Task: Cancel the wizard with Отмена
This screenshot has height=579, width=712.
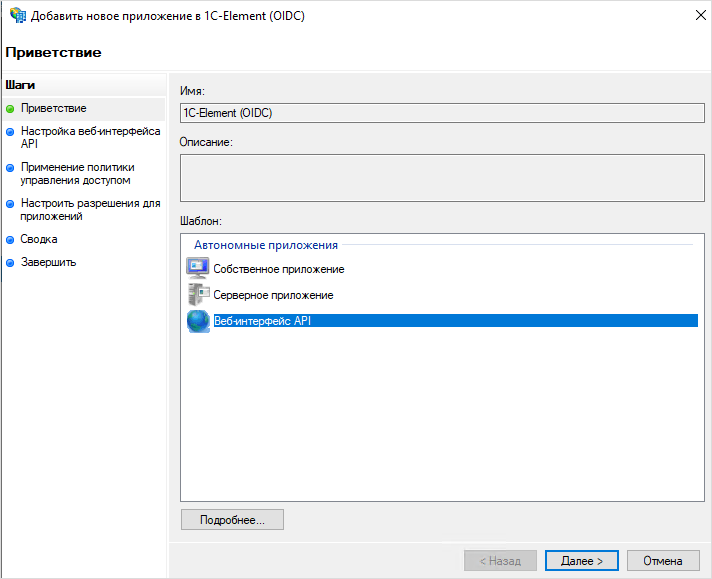Action: (663, 561)
